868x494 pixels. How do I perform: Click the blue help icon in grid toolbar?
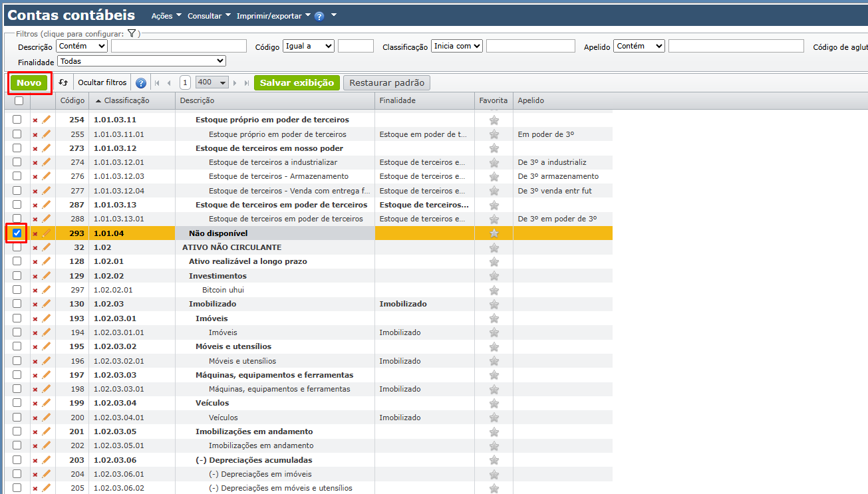[x=141, y=83]
